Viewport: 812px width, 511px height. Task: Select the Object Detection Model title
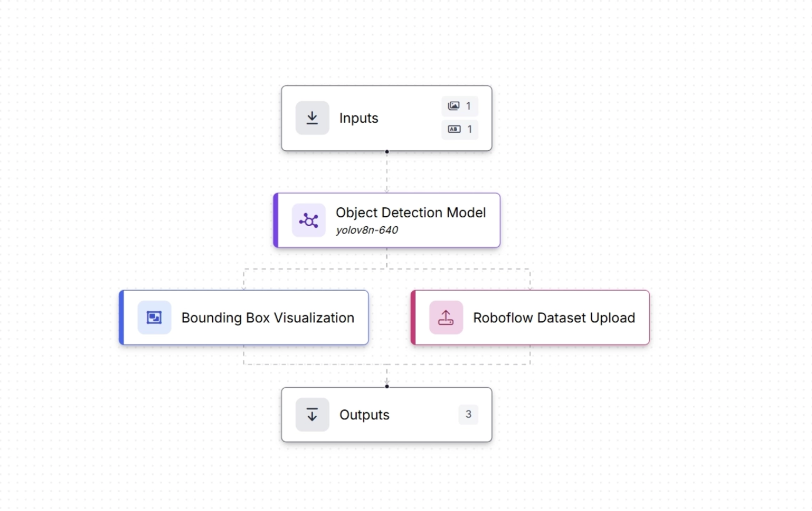pyautogui.click(x=411, y=213)
